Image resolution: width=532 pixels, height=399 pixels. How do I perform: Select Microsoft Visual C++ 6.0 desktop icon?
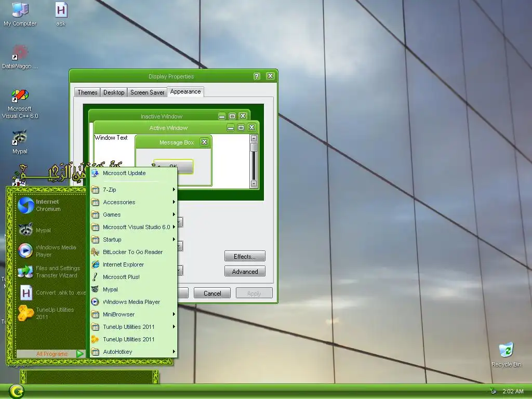click(x=20, y=104)
